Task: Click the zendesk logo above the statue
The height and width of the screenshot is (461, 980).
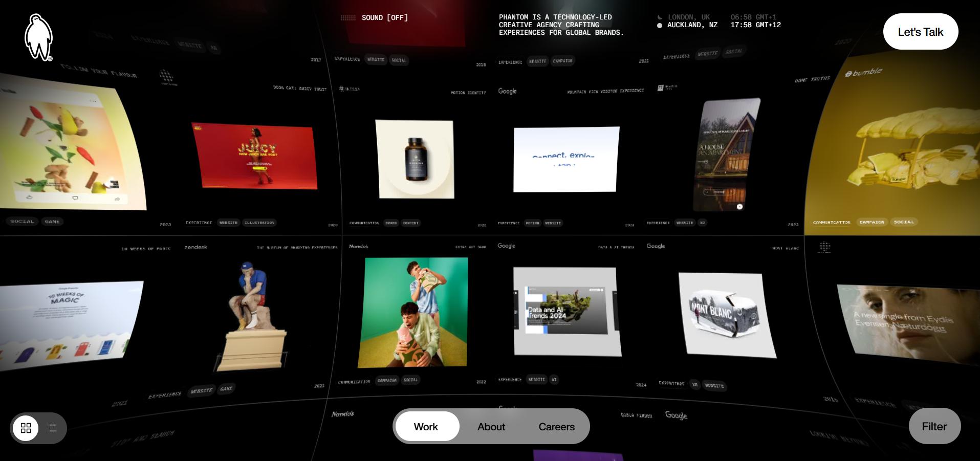Action: 196,247
